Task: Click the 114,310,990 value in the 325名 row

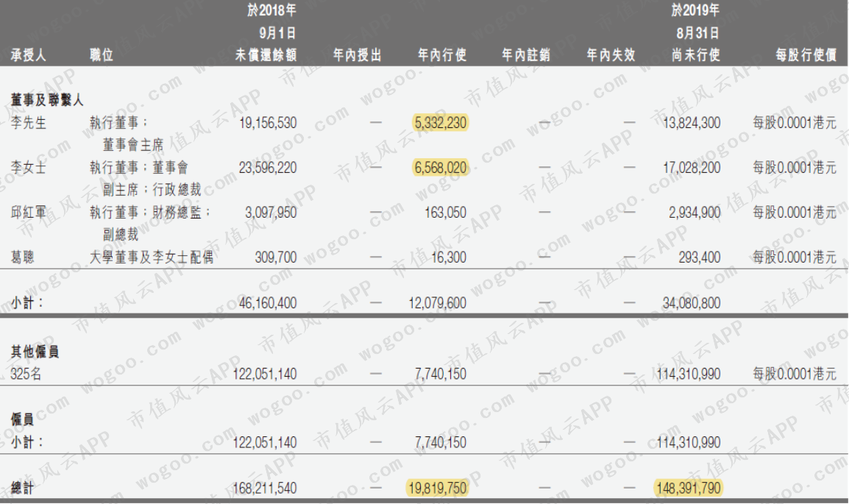Action: 689,374
